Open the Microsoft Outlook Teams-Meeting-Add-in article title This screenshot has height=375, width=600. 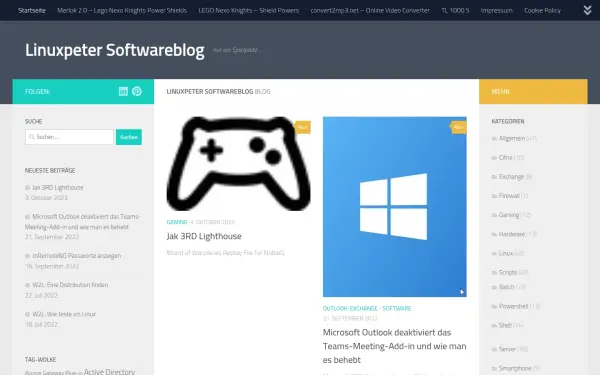click(x=395, y=346)
